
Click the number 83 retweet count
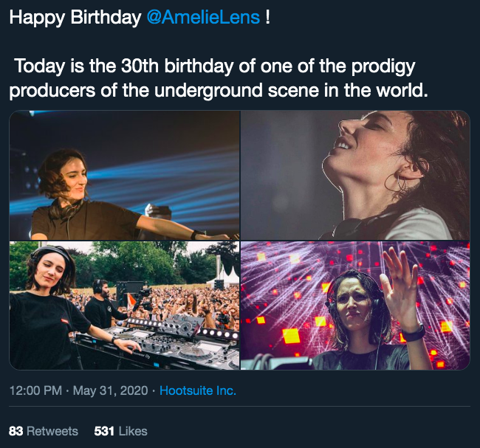coord(16,431)
